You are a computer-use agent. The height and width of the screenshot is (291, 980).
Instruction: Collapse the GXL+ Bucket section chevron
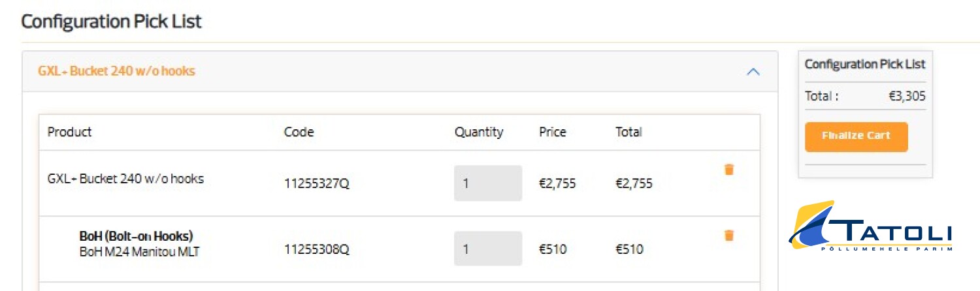click(x=753, y=72)
